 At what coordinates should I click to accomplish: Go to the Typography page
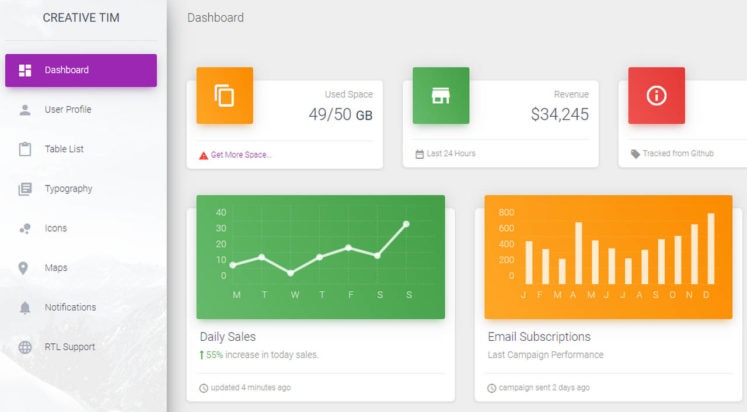(68, 189)
